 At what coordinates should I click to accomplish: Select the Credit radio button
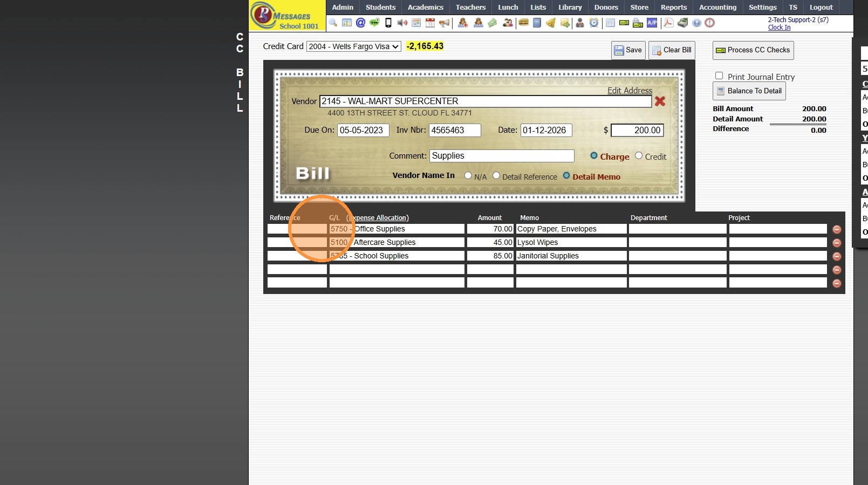click(x=639, y=155)
